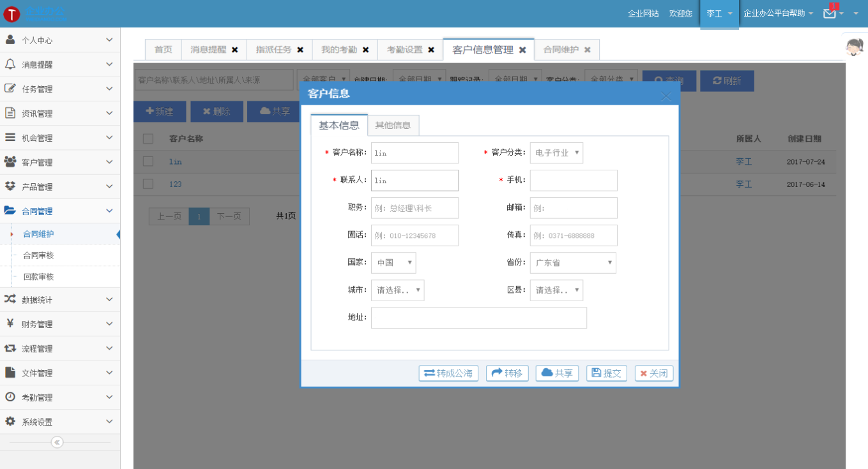Toggle the select-all header checkbox
The image size is (868, 469).
[x=148, y=138]
